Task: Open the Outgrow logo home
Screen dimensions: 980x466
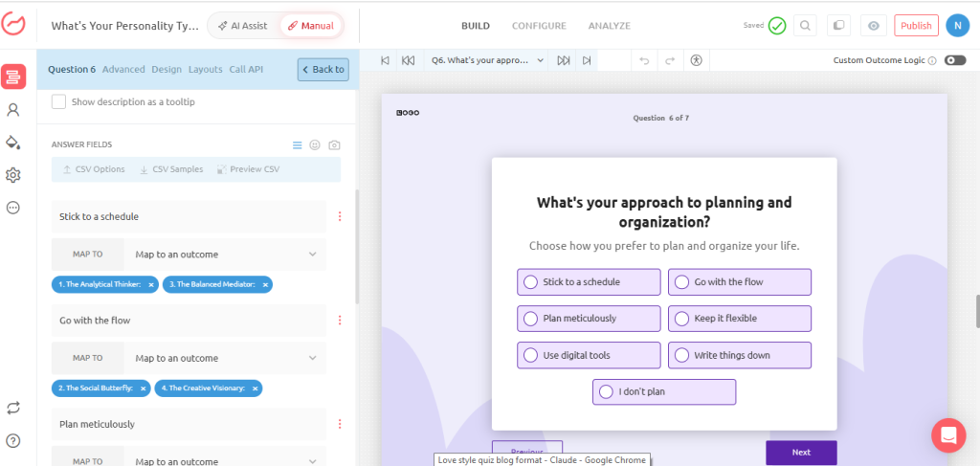Action: point(13,24)
